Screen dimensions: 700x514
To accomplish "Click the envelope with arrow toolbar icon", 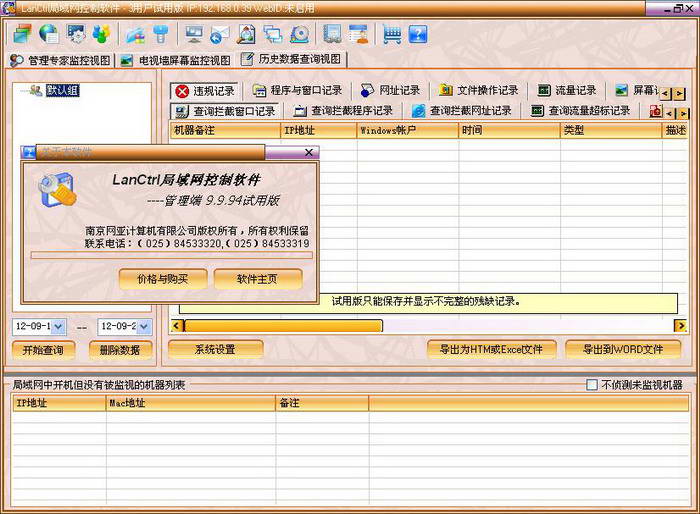I will pos(219,34).
